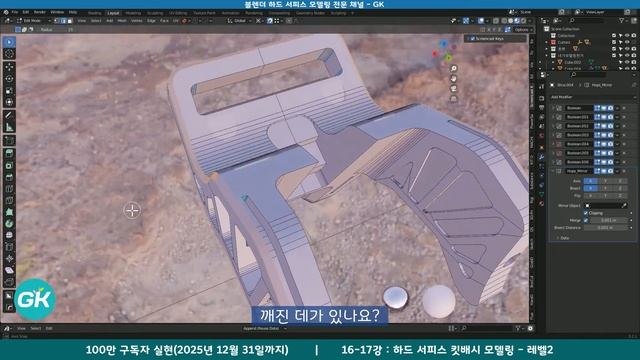
Task: Open the Append (Reuse Data) dropdown
Action: [264, 328]
